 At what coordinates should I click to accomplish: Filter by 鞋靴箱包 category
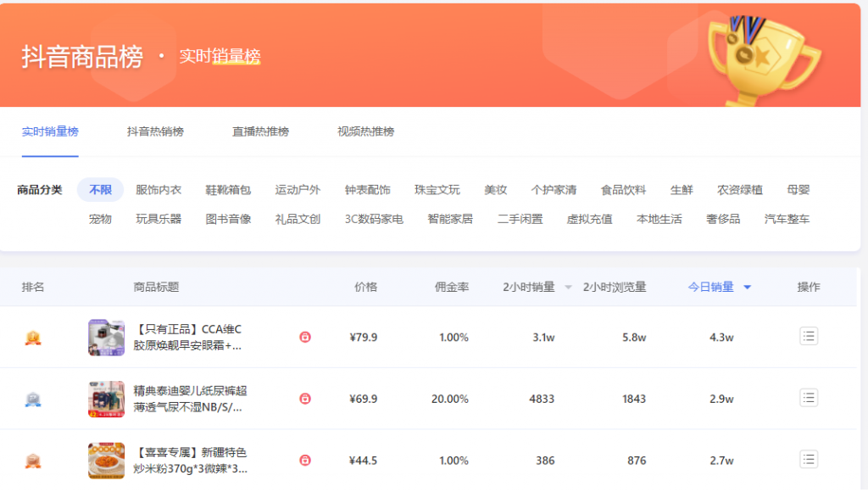(228, 190)
